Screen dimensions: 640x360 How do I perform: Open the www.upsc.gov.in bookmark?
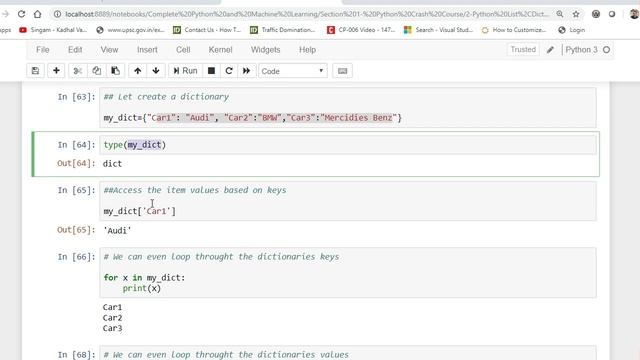click(x=130, y=30)
